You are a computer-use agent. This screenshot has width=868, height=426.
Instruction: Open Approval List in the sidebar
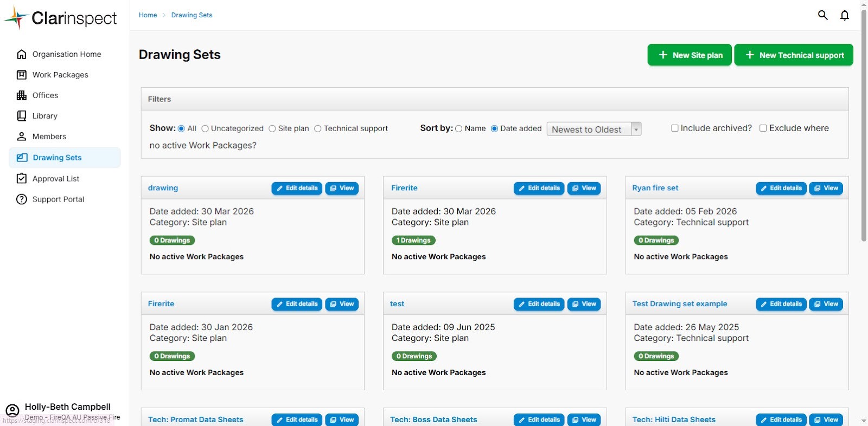(x=55, y=179)
